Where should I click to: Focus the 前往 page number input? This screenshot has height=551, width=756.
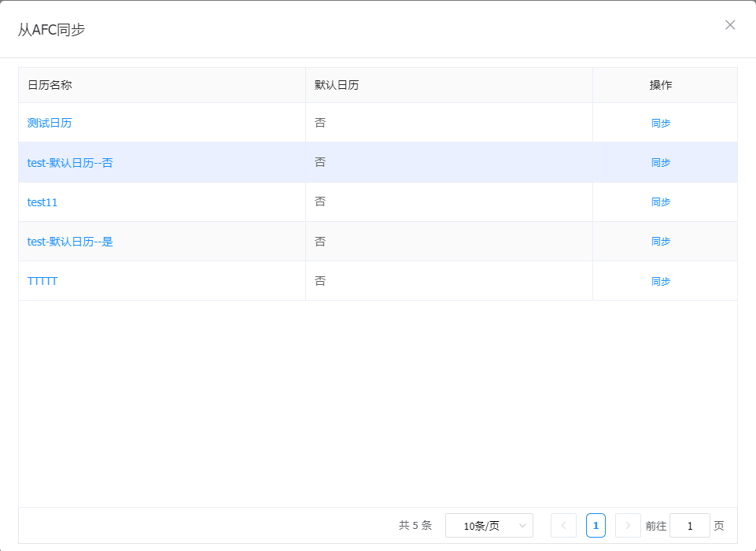[689, 526]
